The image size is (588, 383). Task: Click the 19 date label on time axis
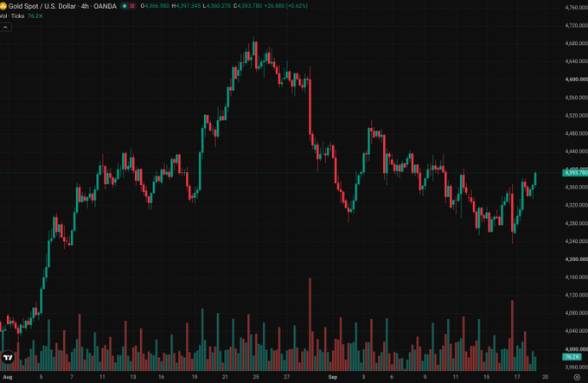195,377
